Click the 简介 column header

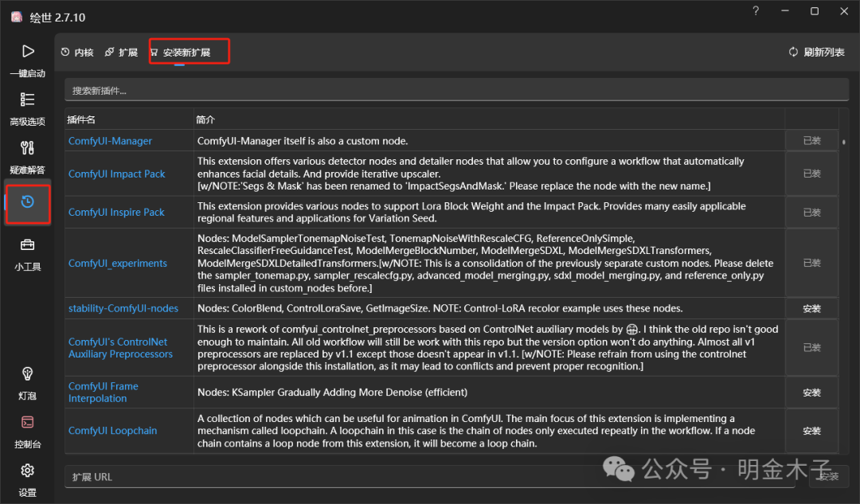[x=205, y=119]
